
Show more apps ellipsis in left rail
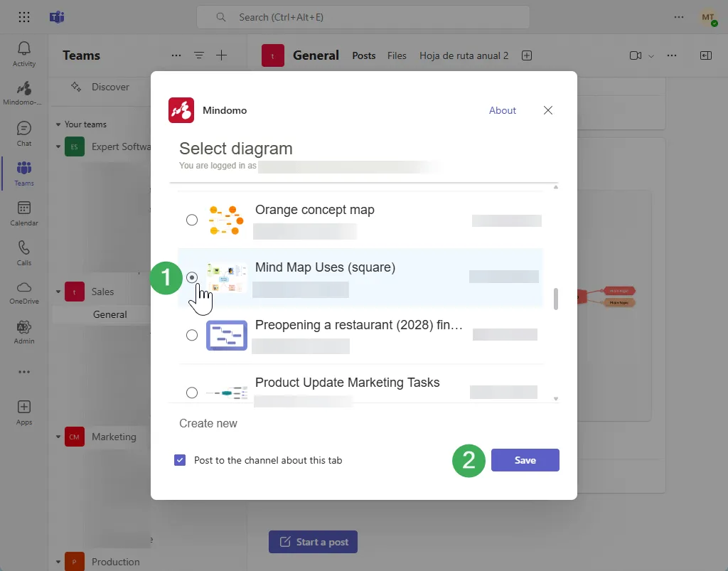coord(24,372)
